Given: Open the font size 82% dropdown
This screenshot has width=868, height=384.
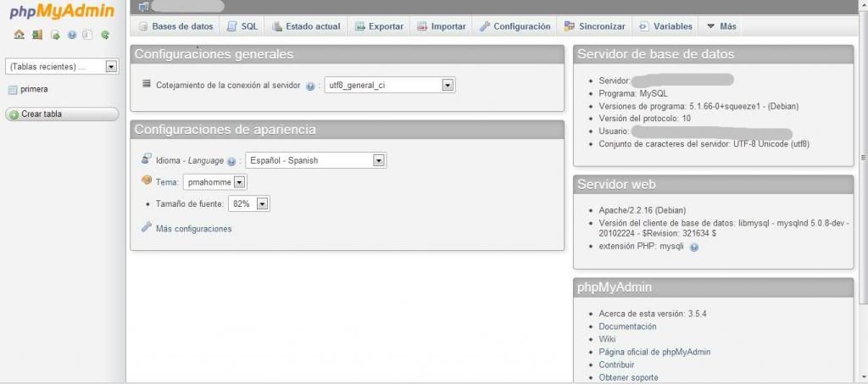Looking at the screenshot, I should click(x=262, y=204).
